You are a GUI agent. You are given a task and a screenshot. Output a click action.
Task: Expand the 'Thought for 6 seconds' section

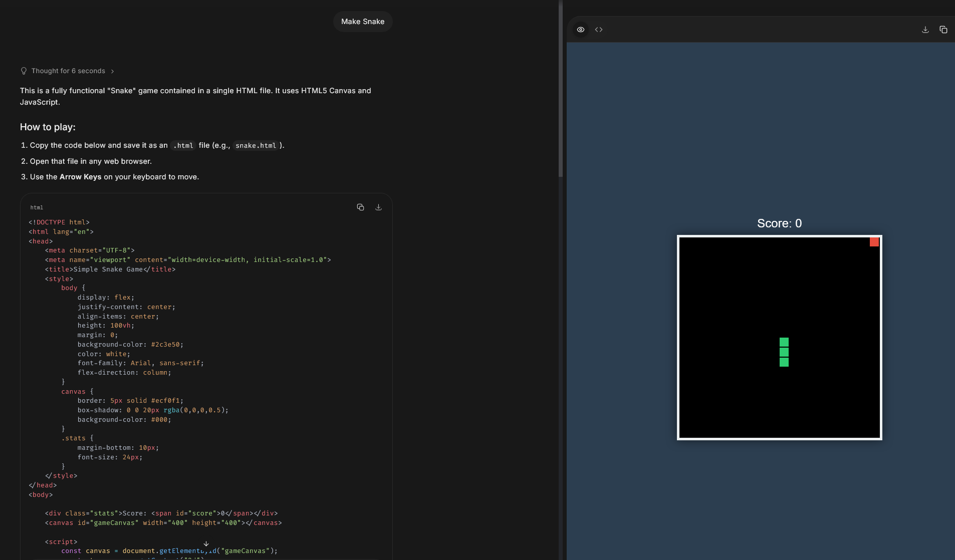68,71
